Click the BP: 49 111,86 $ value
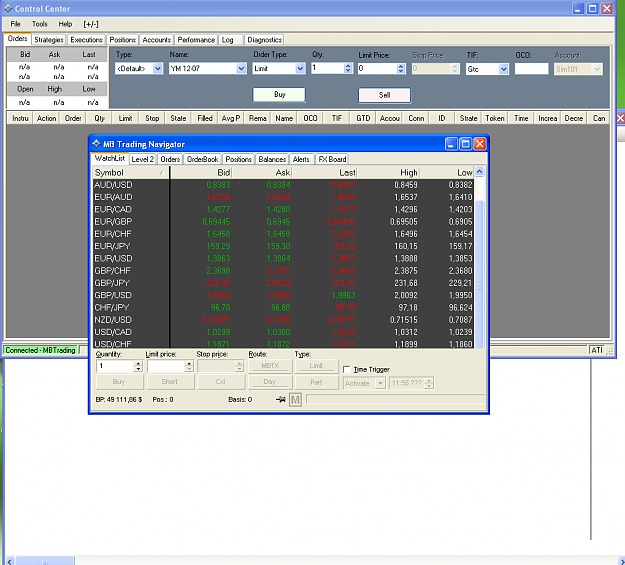 [119, 400]
